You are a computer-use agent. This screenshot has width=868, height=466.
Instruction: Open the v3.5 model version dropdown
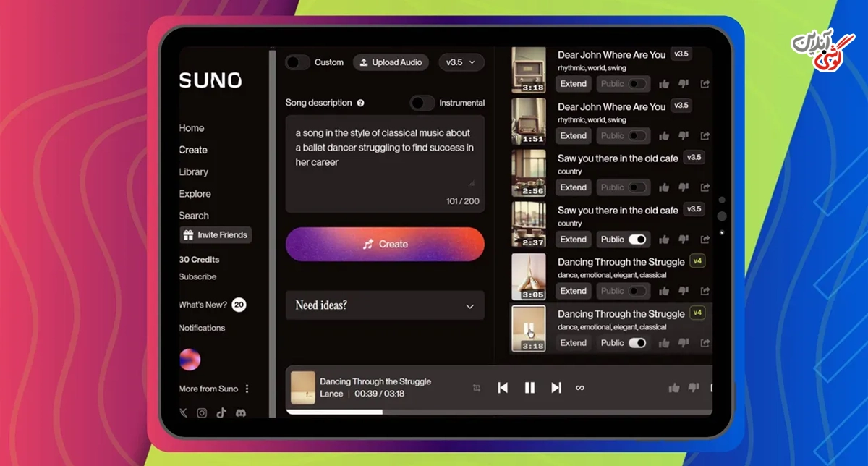click(461, 62)
